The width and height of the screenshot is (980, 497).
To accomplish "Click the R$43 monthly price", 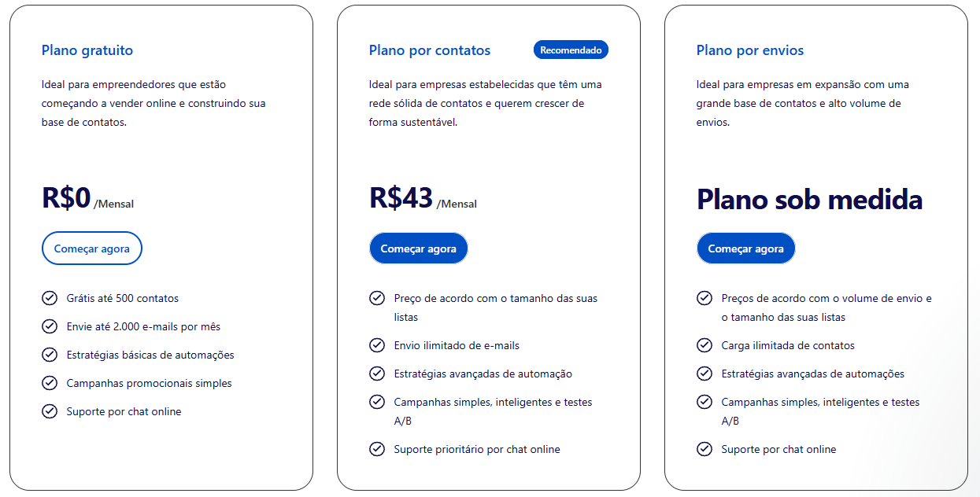I will click(423, 198).
